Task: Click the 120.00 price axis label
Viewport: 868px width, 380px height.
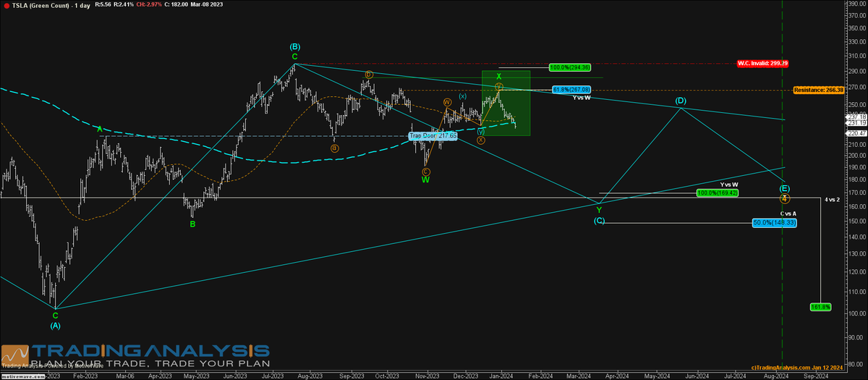Action: tap(858, 273)
